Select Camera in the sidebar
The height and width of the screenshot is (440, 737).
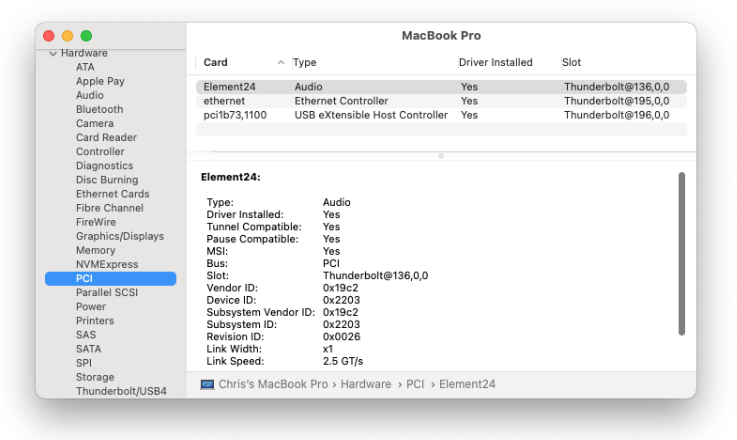tap(95, 124)
